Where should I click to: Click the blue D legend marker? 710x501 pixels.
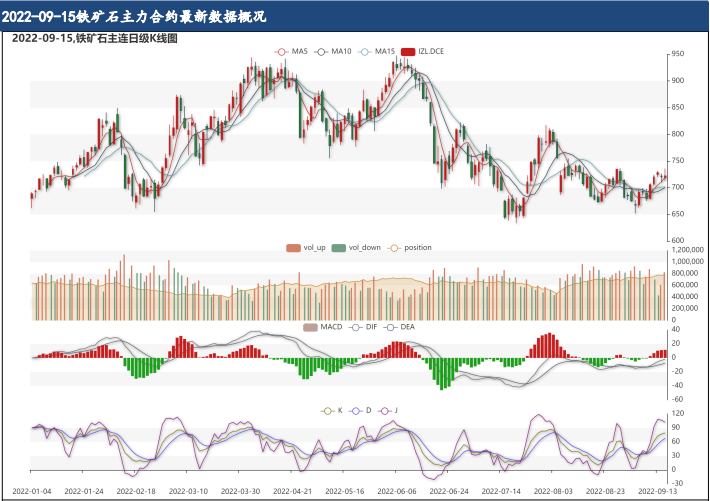357,410
